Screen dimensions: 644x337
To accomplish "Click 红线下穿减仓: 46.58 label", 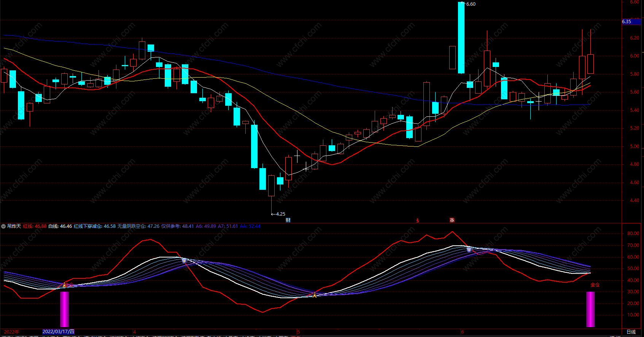I will coord(95,226).
